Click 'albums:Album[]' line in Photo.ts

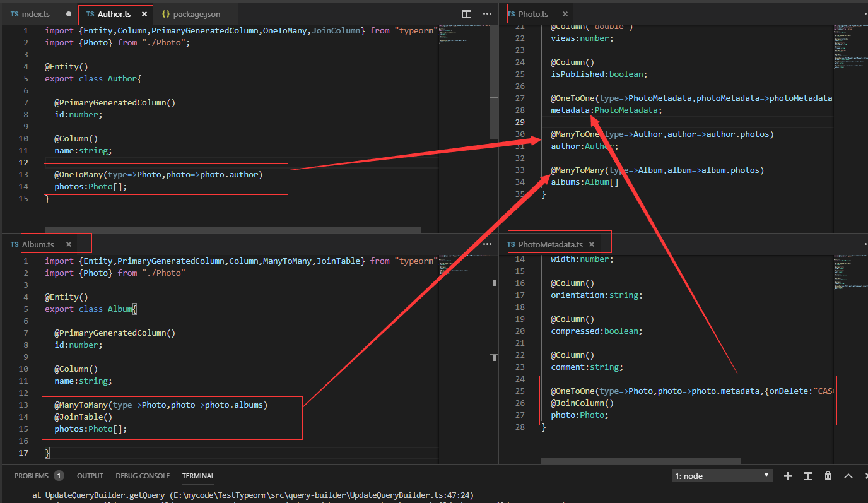click(585, 182)
